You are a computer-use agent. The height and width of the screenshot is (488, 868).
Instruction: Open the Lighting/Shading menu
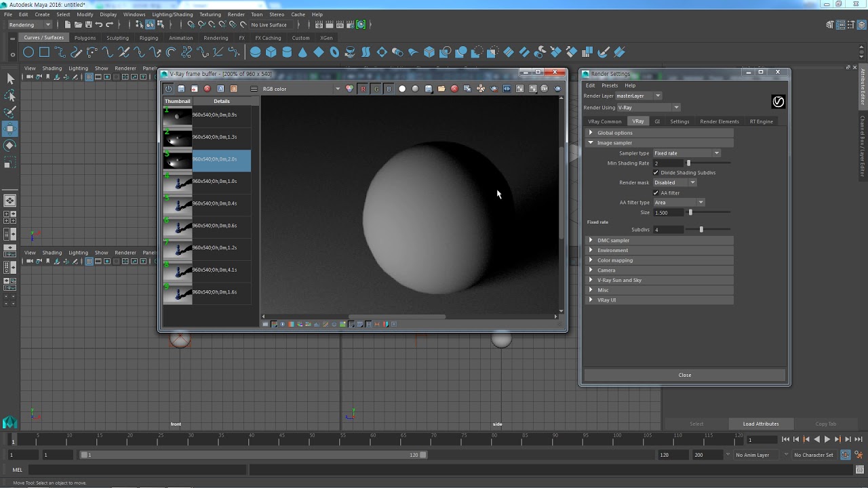tap(172, 14)
